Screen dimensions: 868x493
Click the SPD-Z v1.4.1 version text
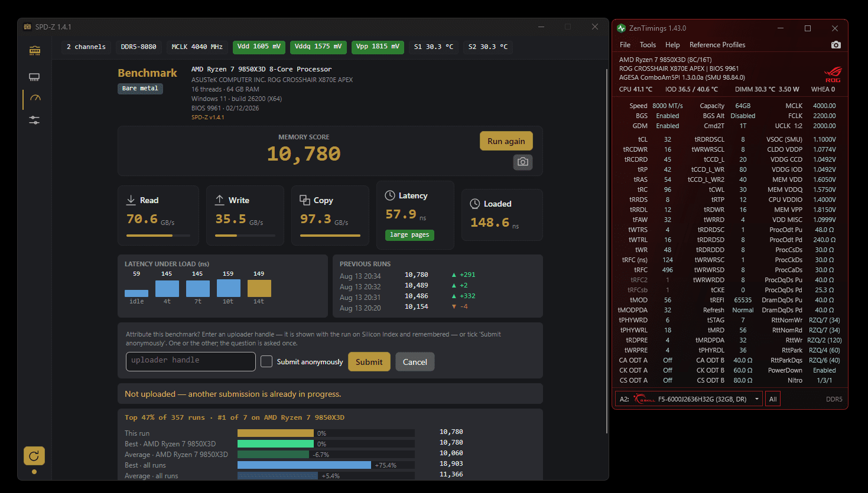pos(208,117)
